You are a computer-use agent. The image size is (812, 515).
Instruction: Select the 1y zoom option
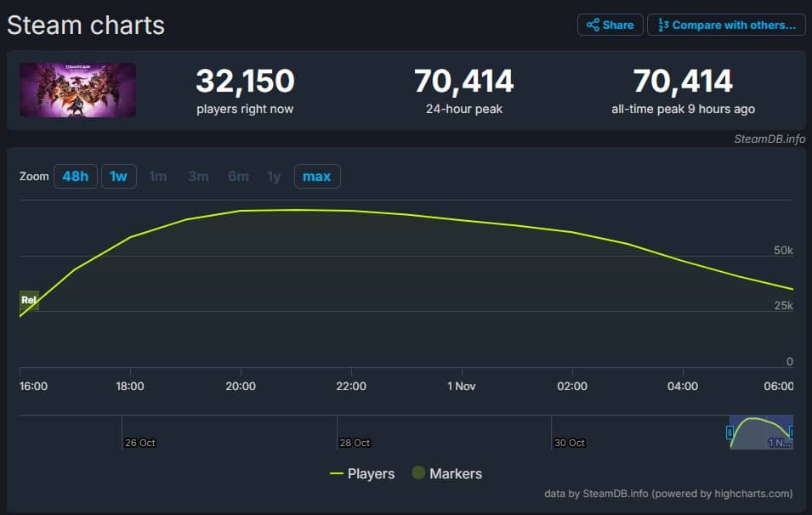coord(274,177)
